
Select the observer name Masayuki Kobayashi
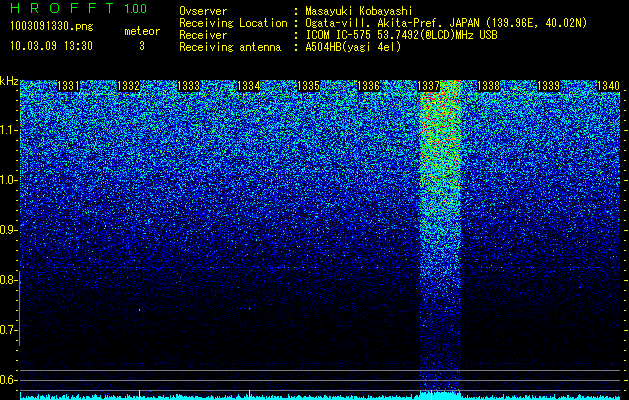pos(359,11)
